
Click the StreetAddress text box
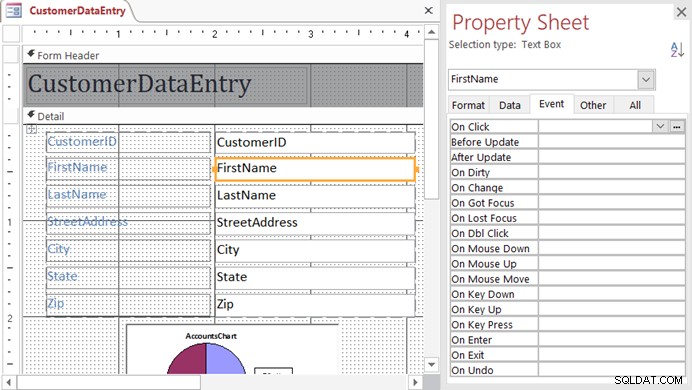tap(315, 223)
